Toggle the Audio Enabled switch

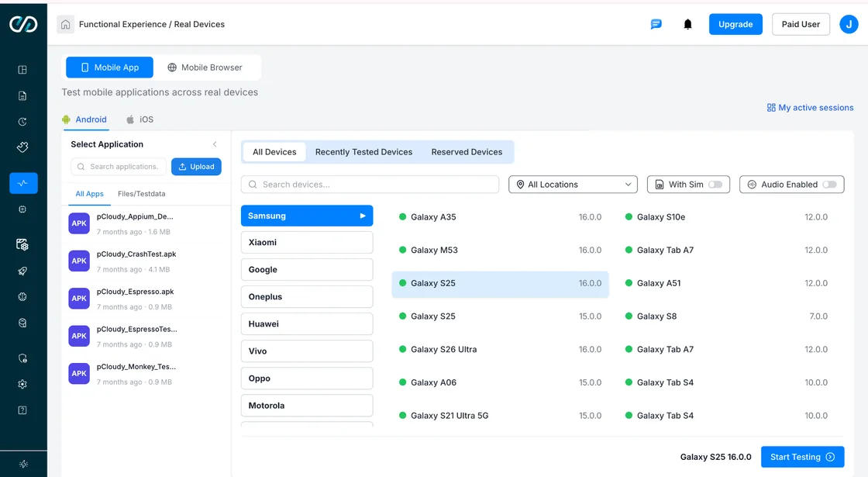829,185
